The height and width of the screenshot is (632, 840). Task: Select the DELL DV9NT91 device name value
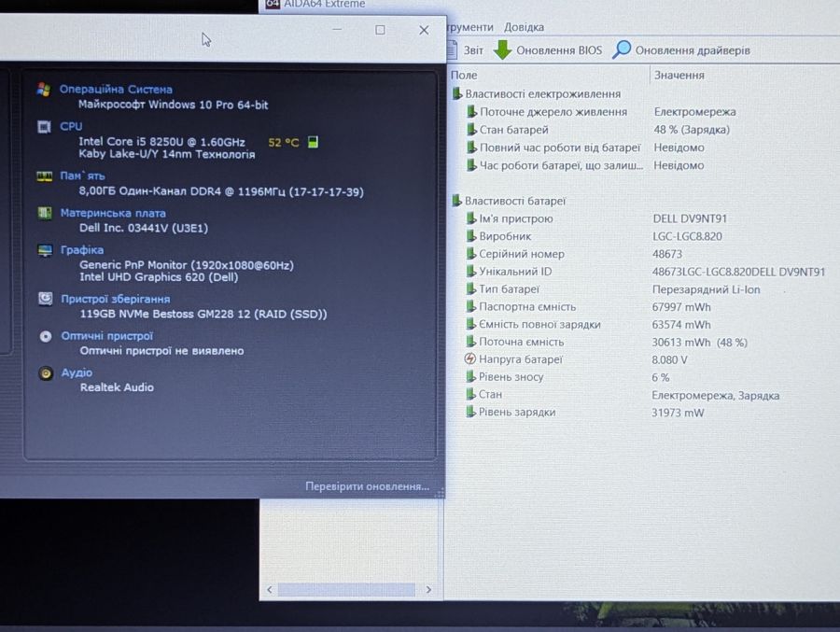pyautogui.click(x=690, y=218)
